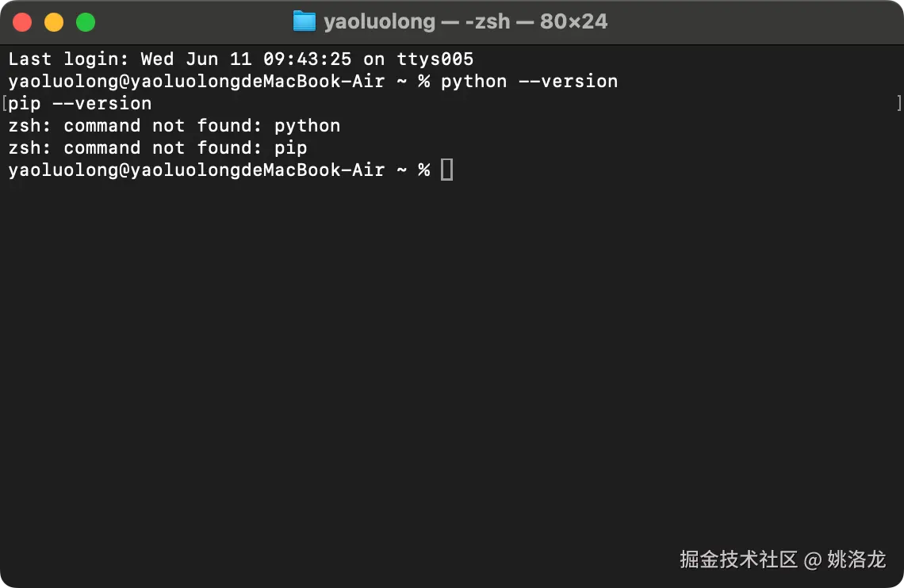Click the green full-screen window button
The height and width of the screenshot is (588, 904).
86,22
